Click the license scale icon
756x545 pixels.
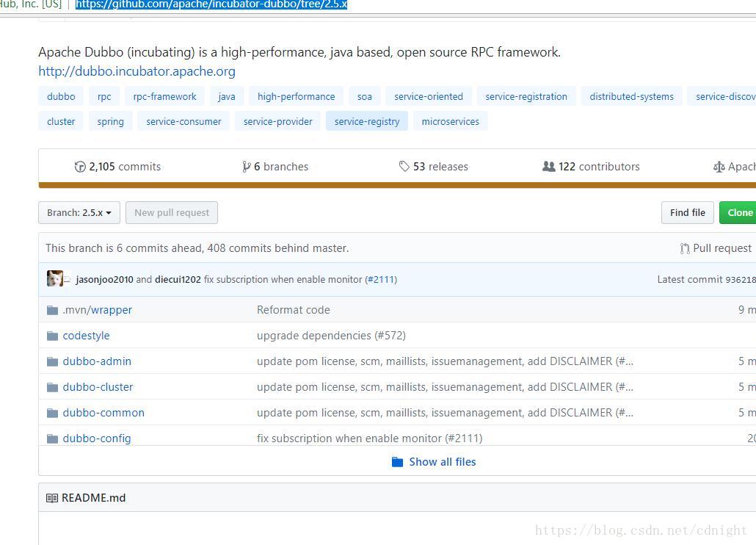tap(719, 167)
